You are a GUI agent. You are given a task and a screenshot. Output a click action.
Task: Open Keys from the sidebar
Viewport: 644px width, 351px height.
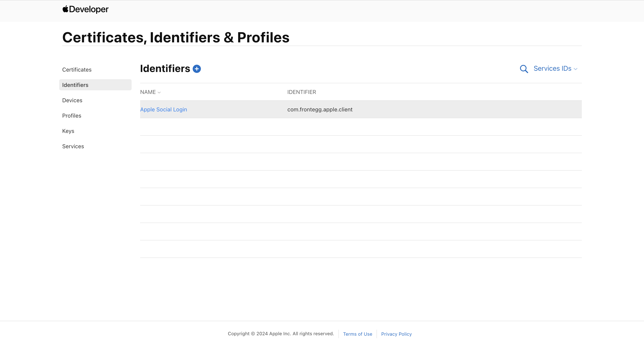[x=68, y=131]
